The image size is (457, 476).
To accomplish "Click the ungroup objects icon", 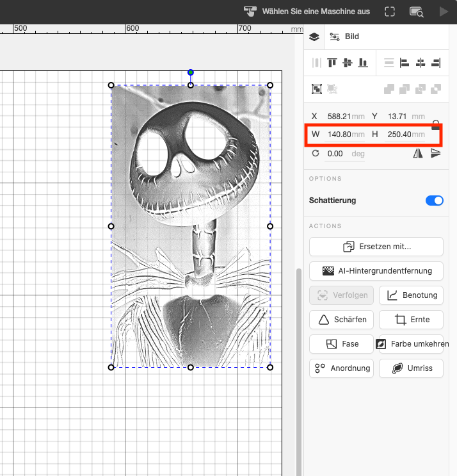I will coord(332,89).
